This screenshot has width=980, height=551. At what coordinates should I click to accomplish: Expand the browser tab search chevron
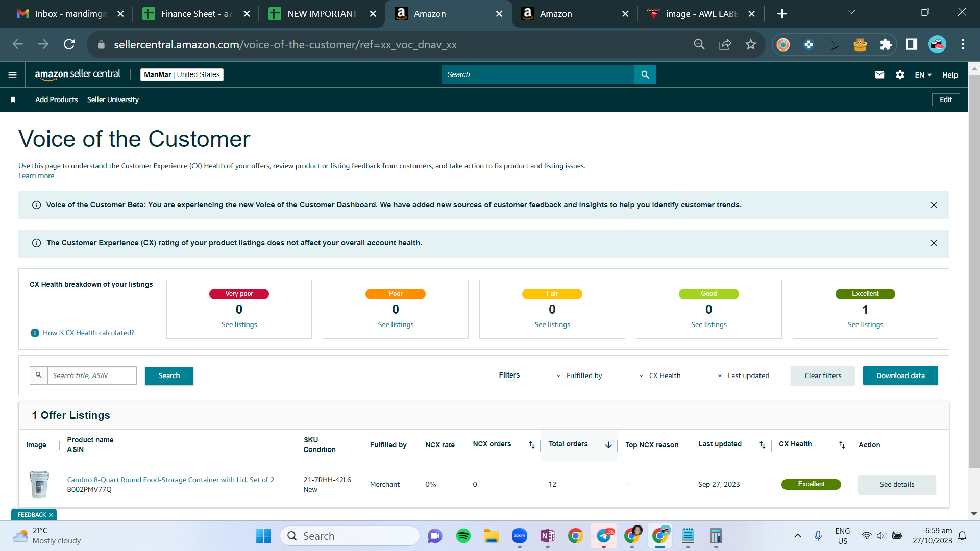click(x=851, y=12)
